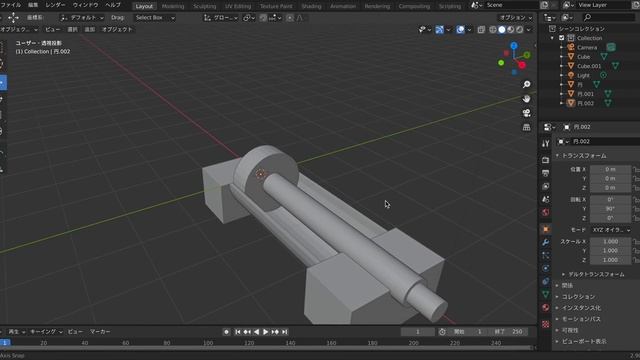Open the オプション (Options) dropdown

(516, 18)
